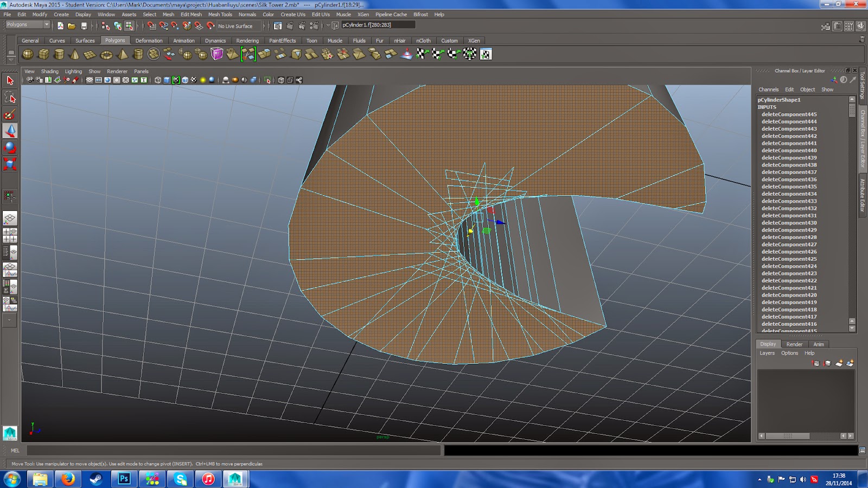Expand the quick layout options arrow
This screenshot has width=868, height=488.
coord(9,320)
